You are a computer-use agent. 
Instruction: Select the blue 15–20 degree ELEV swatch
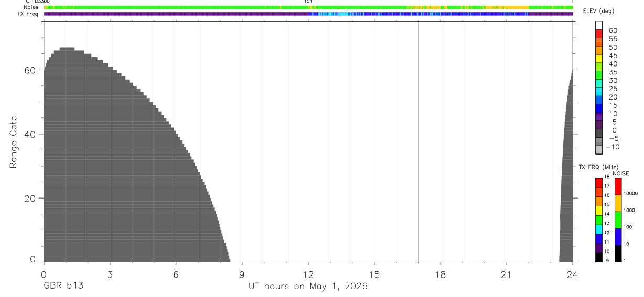coord(599,100)
